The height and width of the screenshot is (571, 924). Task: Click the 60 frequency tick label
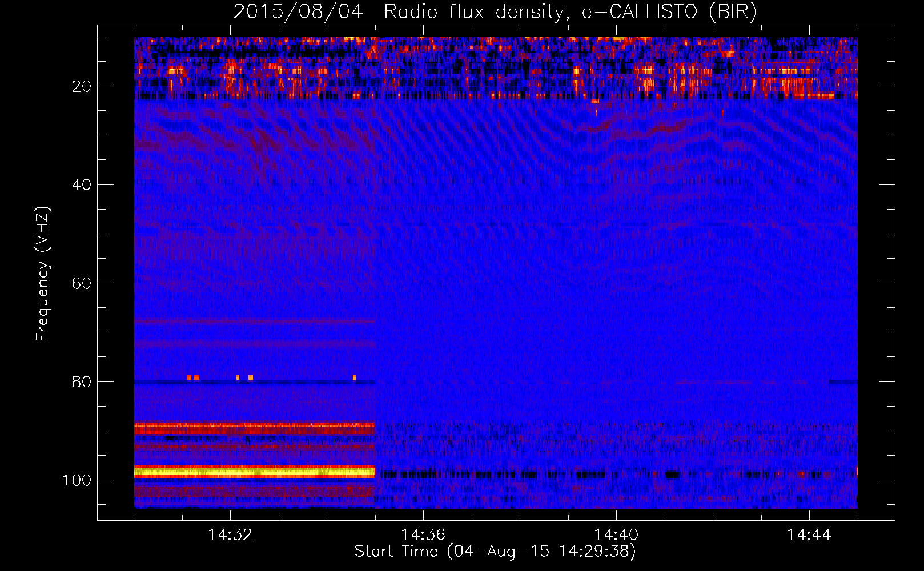click(82, 283)
